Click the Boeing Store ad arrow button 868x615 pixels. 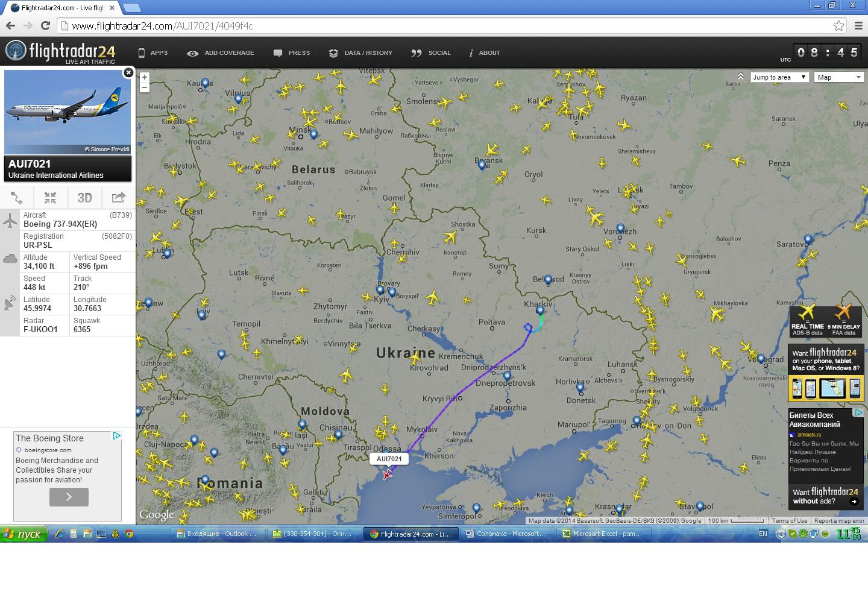point(69,497)
